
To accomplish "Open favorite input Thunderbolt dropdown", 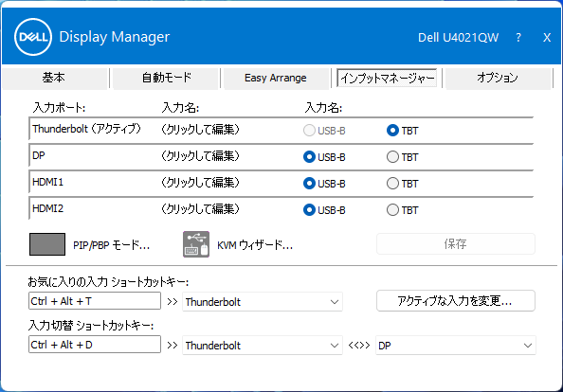I will [x=263, y=302].
